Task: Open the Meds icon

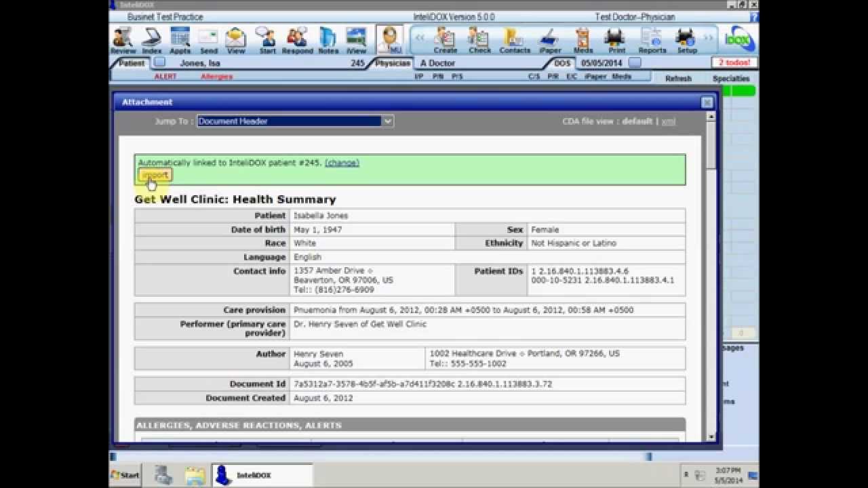Action: click(x=583, y=40)
